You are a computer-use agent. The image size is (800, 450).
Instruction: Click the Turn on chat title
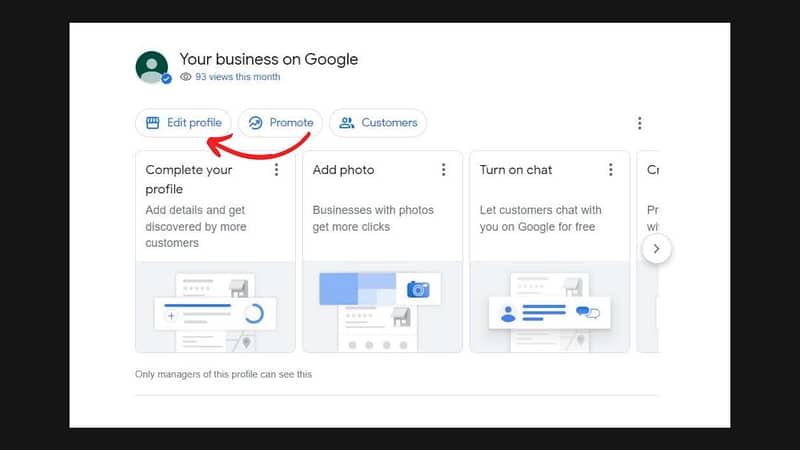click(x=516, y=170)
